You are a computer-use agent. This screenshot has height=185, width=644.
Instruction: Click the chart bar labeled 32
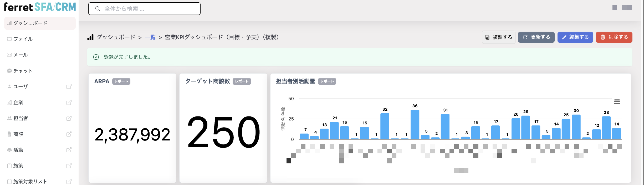[x=385, y=126]
